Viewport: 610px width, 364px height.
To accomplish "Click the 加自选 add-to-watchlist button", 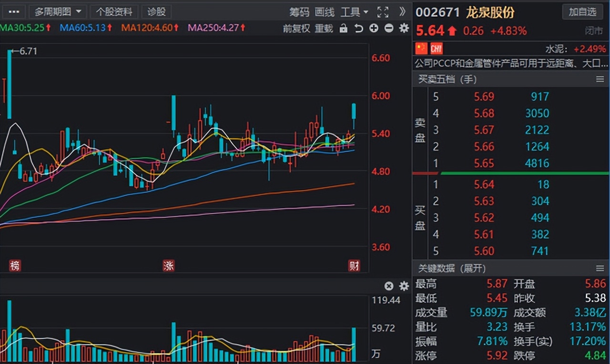I will [582, 12].
